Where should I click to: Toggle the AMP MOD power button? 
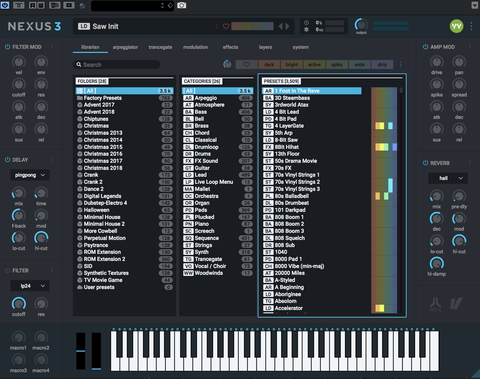[425, 47]
